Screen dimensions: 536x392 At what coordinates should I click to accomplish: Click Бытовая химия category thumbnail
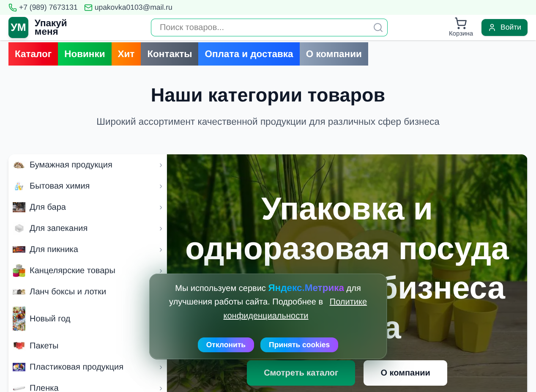(19, 186)
